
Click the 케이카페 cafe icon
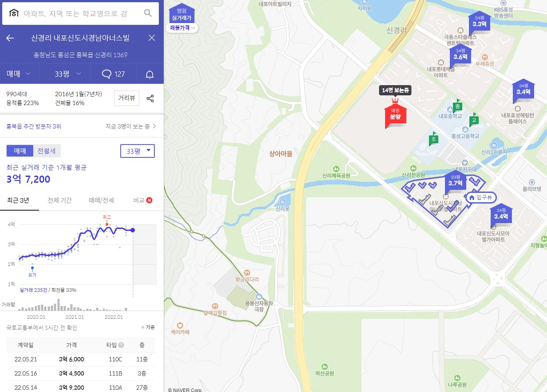180,325
